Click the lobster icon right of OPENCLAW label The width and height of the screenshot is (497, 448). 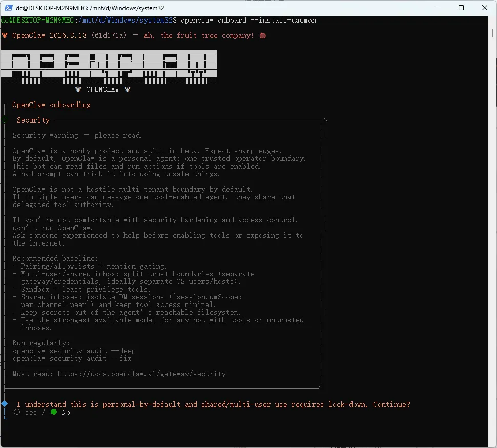128,89
